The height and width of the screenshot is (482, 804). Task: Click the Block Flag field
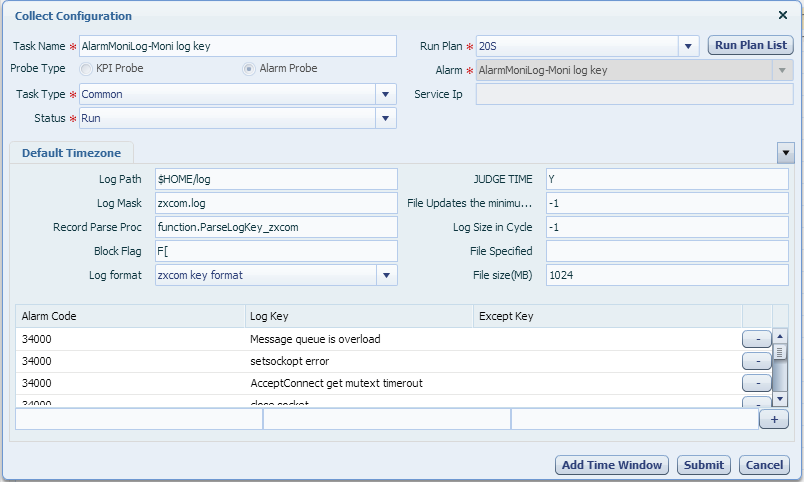[x=276, y=251]
